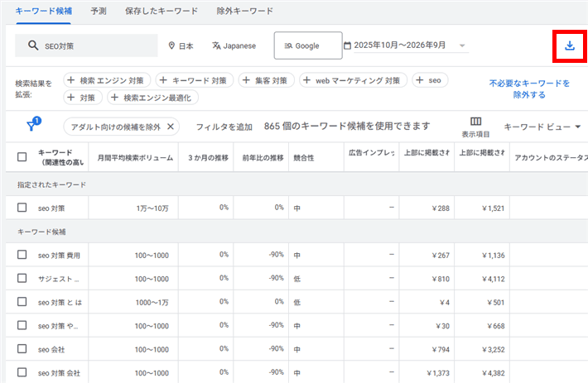Image resolution: width=588 pixels, height=383 pixels.
Task: Check the seo 会社 row checkbox
Action: [22, 349]
